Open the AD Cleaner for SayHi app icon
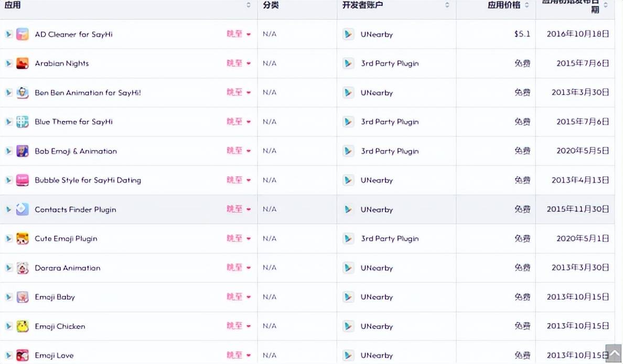Screen dimensions: 623x364 point(22,34)
